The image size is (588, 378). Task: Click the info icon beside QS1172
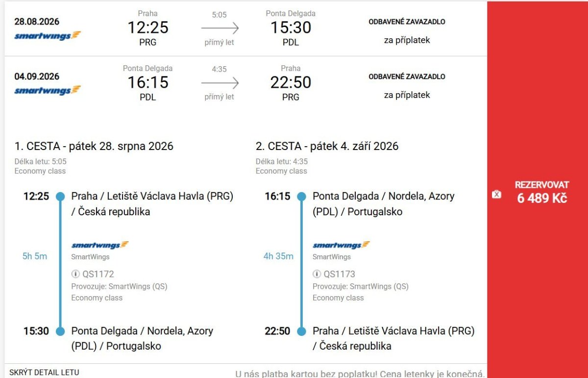pos(75,274)
